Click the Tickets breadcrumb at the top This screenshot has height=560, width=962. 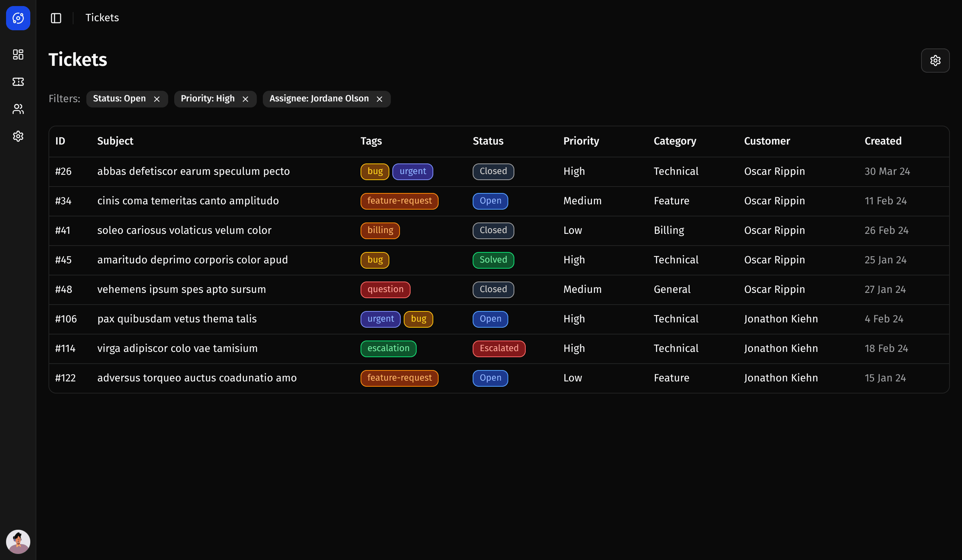point(102,17)
